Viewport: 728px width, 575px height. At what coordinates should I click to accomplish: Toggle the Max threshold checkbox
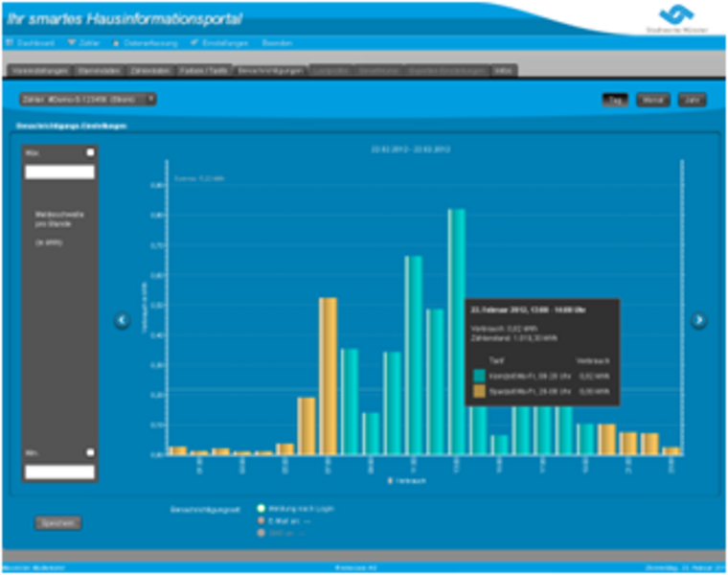91,152
